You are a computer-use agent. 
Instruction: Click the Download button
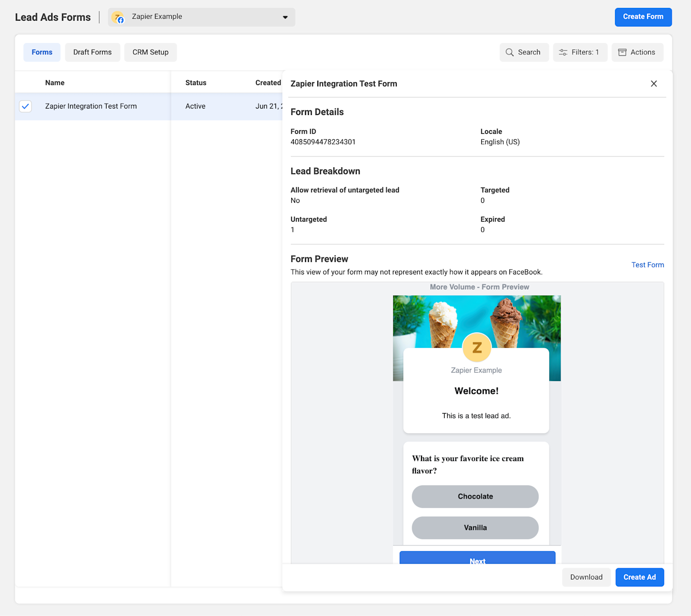[x=586, y=577]
